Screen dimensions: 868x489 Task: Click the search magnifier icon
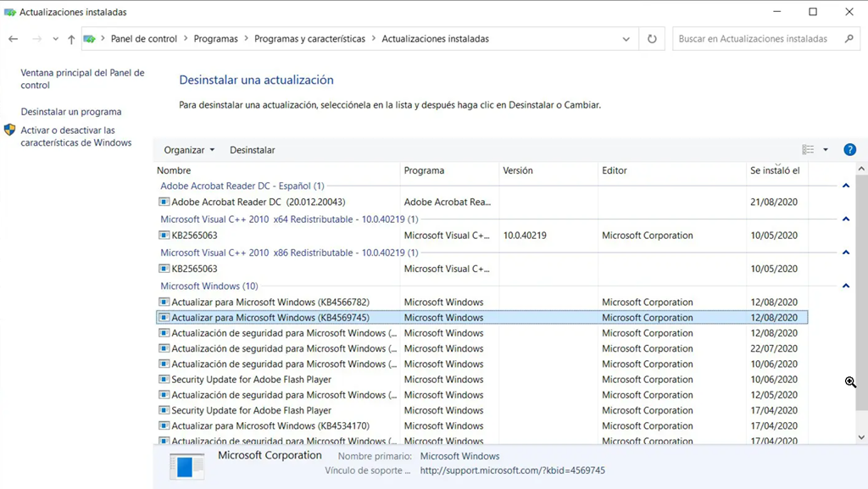849,39
